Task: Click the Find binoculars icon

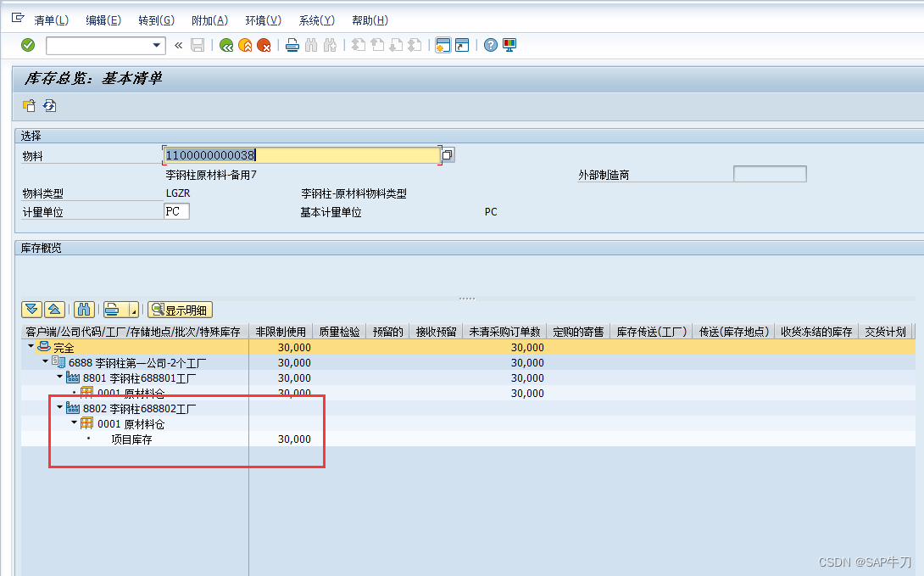Action: 311,45
